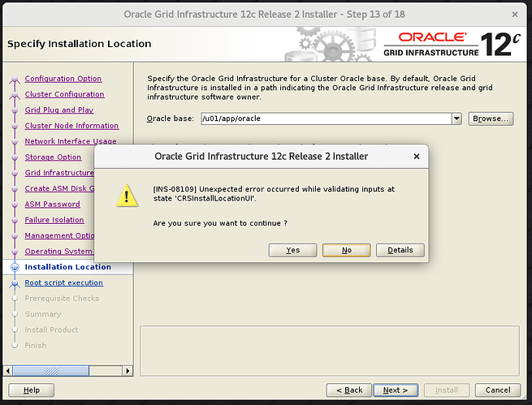Click the left arrow of the sidebar scrollbar
The height and width of the screenshot is (405, 532).
[8, 371]
